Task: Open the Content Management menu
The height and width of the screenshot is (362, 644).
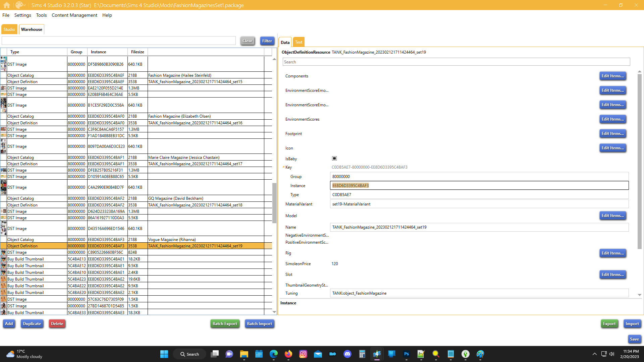Action: point(74,15)
